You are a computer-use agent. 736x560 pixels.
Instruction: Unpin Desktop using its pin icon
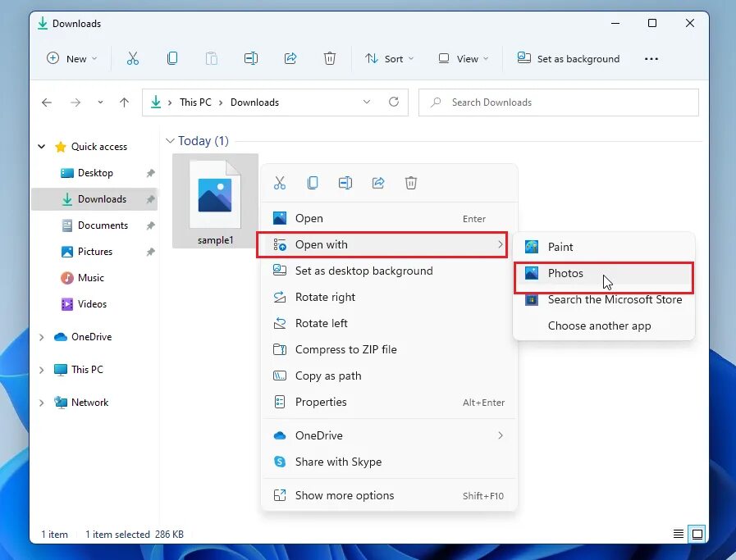coord(150,174)
